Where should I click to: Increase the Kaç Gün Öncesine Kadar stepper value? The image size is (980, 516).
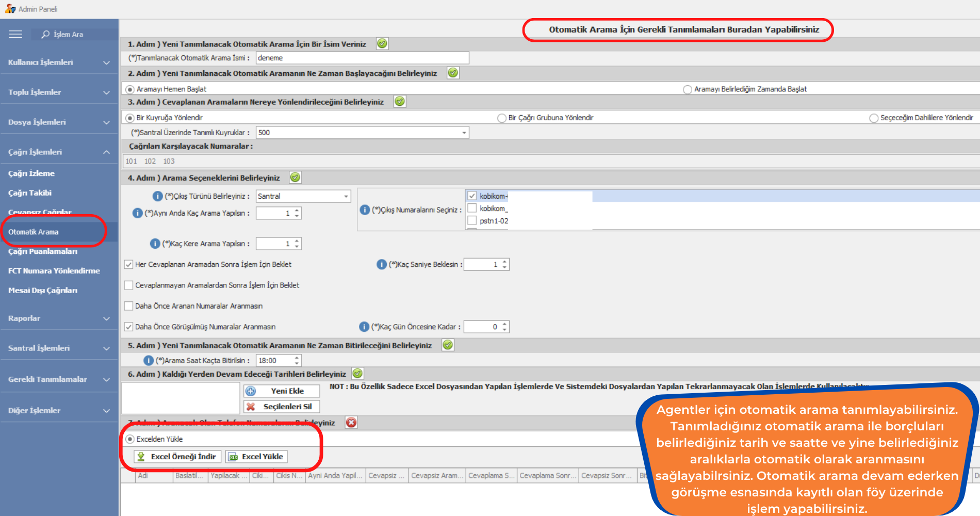[x=504, y=324]
